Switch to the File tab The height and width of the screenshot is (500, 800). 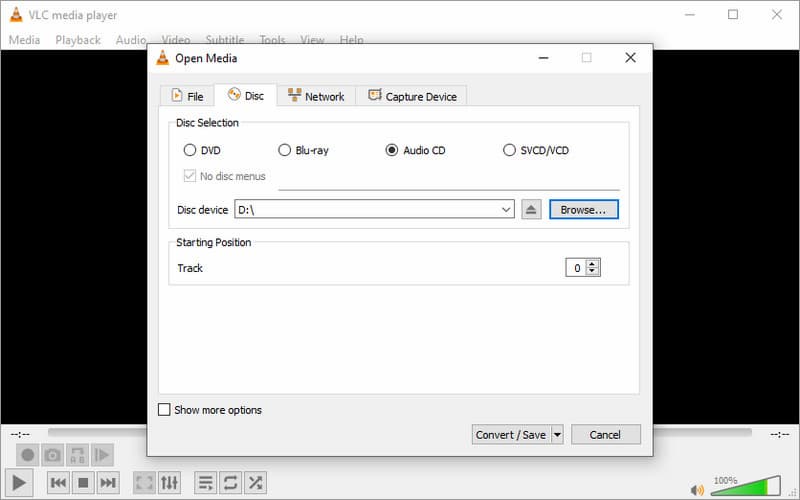pyautogui.click(x=187, y=96)
